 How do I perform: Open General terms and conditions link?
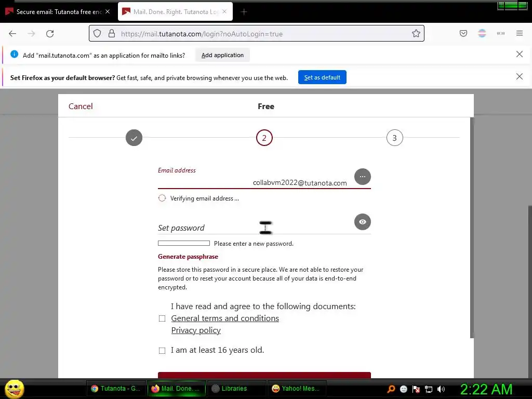click(x=225, y=318)
